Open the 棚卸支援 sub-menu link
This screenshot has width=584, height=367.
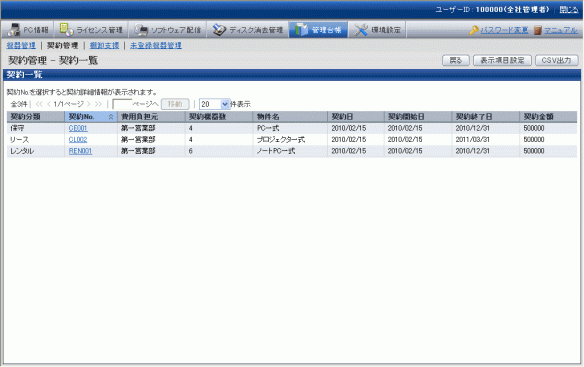click(x=104, y=45)
